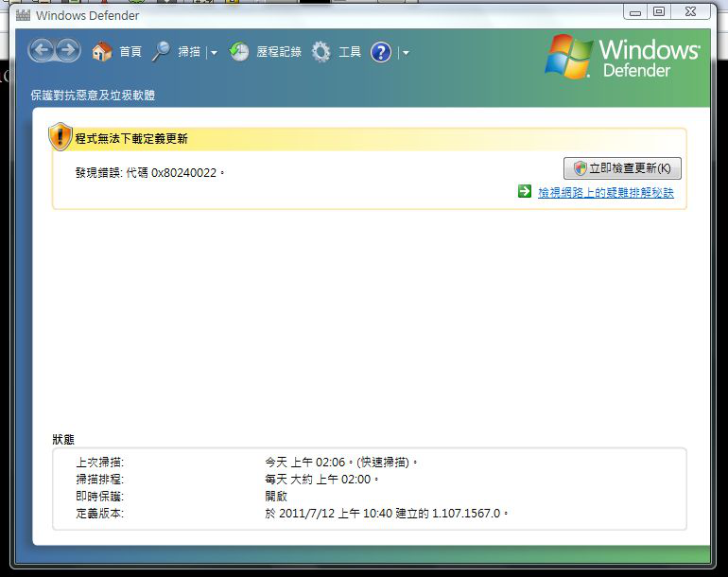This screenshot has width=728, height=577.
Task: Start a scan via 掃描 label
Action: 189,52
